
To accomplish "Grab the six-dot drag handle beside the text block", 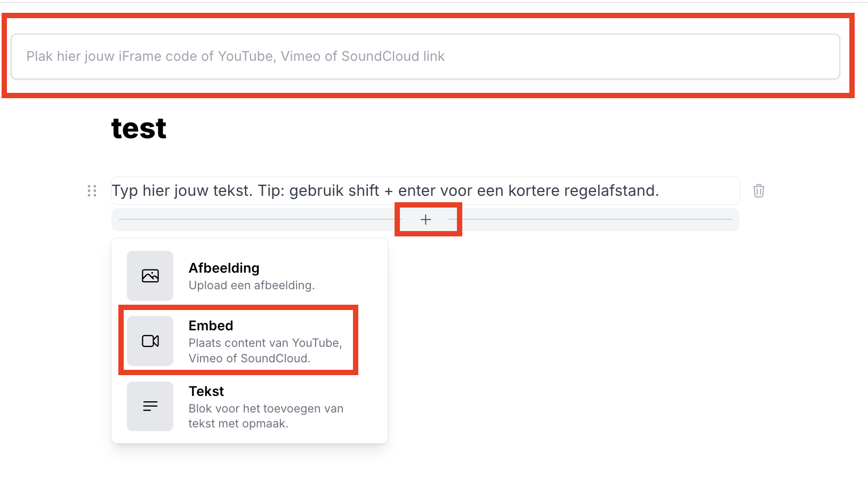I will 92,191.
